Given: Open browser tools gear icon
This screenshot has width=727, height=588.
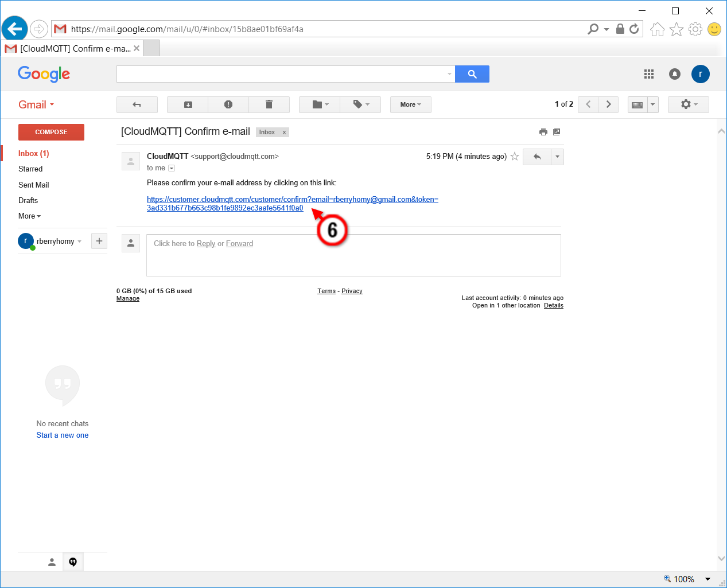Looking at the screenshot, I should click(695, 29).
